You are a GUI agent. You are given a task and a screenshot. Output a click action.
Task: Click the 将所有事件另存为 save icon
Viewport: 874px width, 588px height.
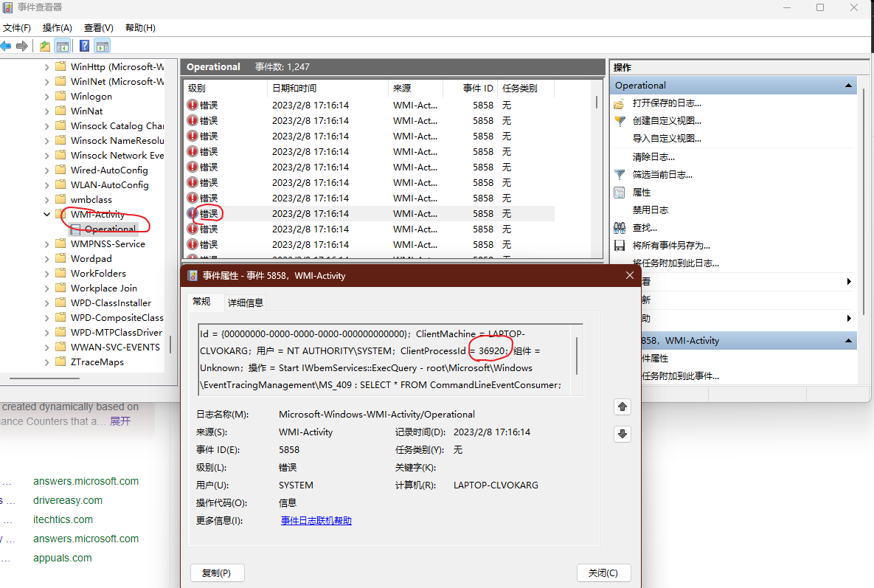point(620,246)
